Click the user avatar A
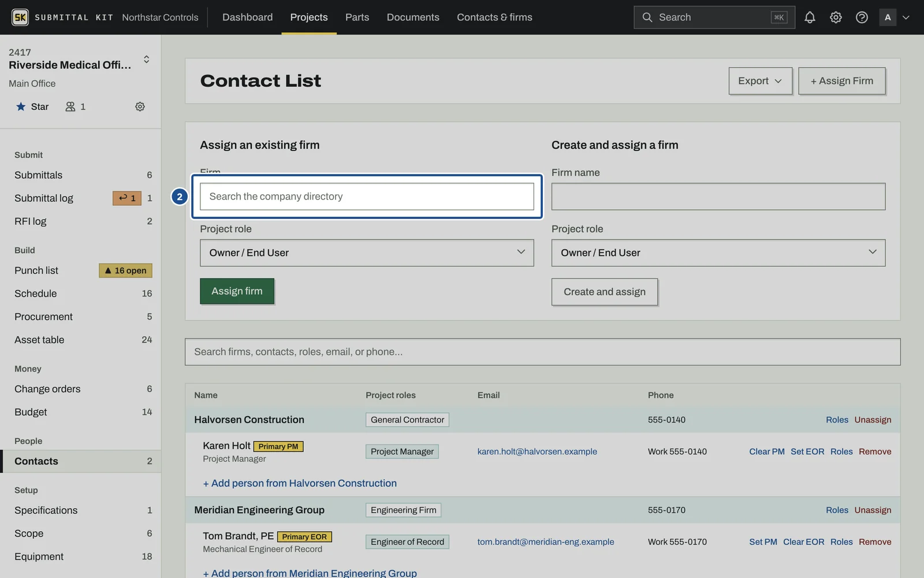 (888, 17)
